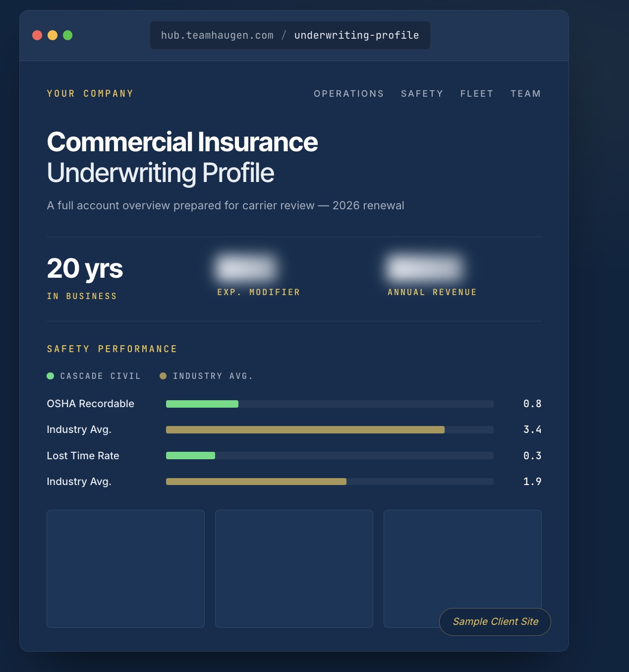Click the 'Commercial Insurance' page title

(x=182, y=142)
